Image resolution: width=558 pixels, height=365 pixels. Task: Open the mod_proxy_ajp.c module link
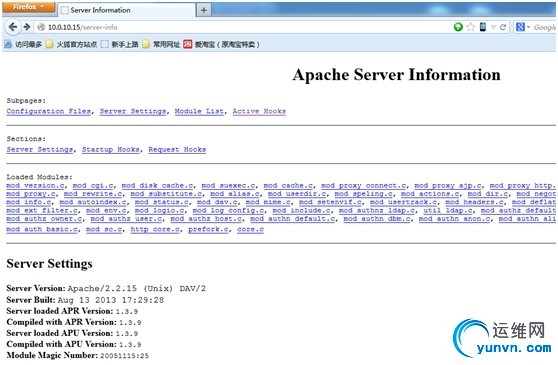448,186
